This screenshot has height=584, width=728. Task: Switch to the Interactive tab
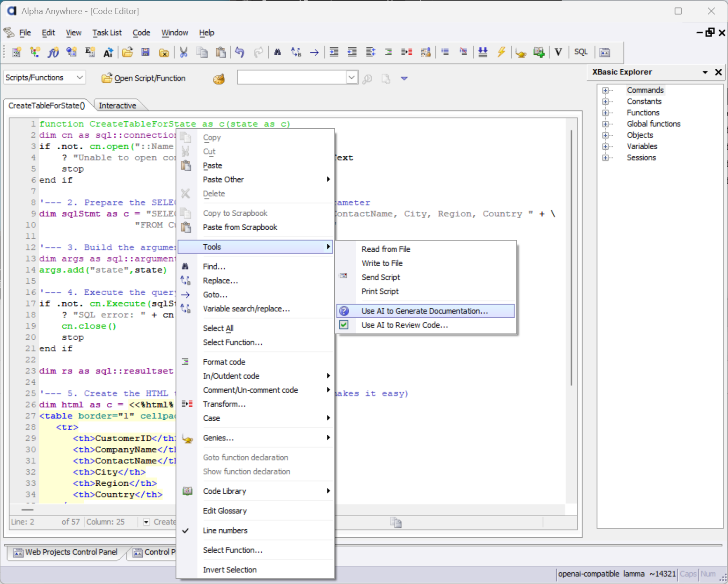point(118,105)
